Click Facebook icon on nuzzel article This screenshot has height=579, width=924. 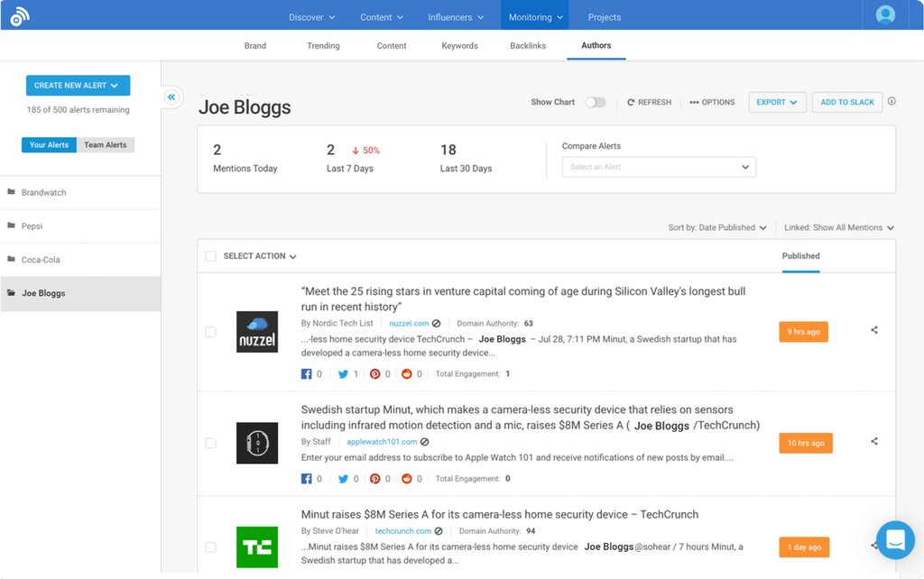coord(307,374)
